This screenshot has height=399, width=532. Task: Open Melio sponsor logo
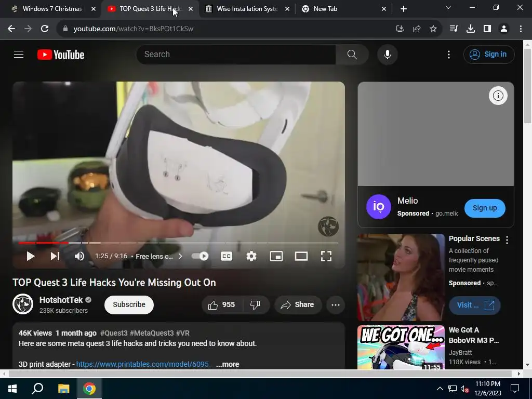(379, 207)
